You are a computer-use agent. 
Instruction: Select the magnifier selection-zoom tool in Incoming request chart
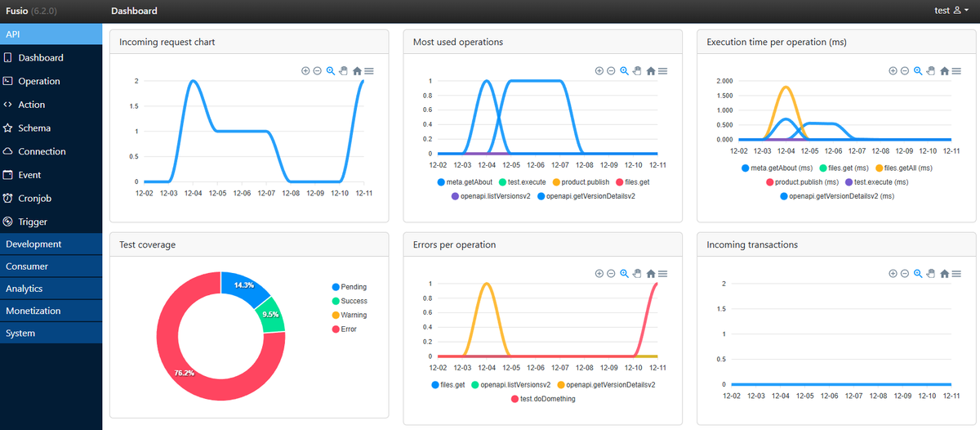331,71
